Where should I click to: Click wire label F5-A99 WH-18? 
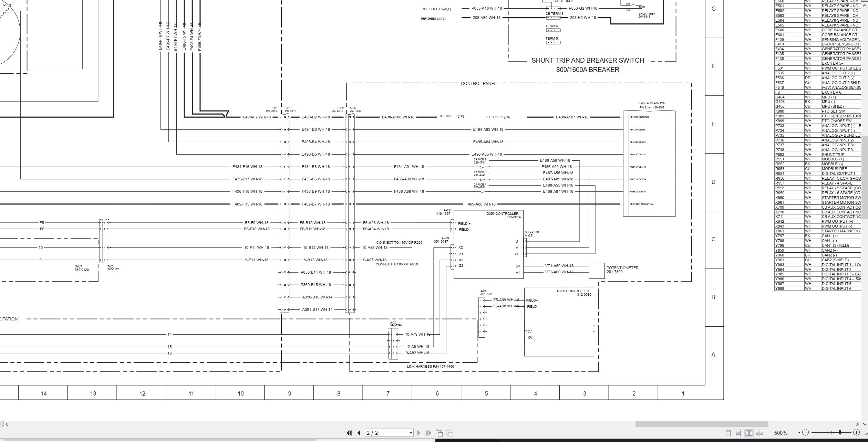pos(506,300)
